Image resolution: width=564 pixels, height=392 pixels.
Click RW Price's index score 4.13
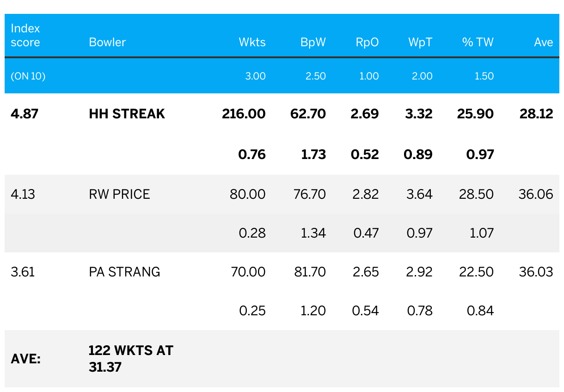click(x=23, y=194)
